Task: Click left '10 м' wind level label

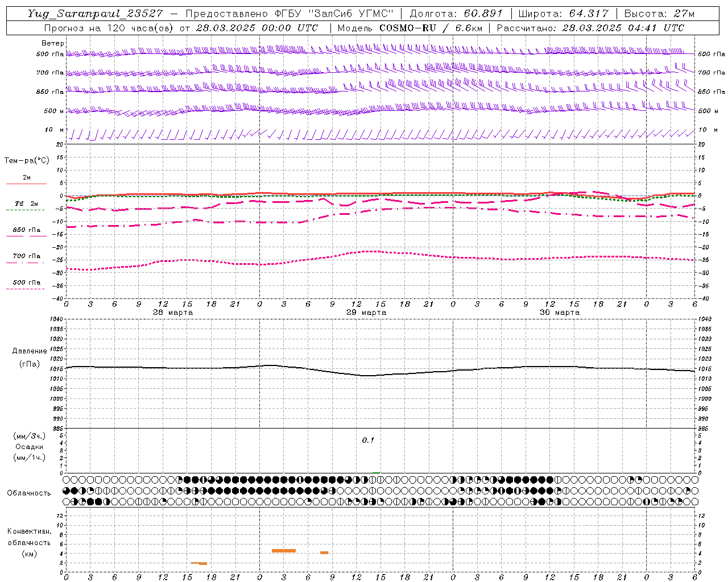Action: (x=54, y=130)
